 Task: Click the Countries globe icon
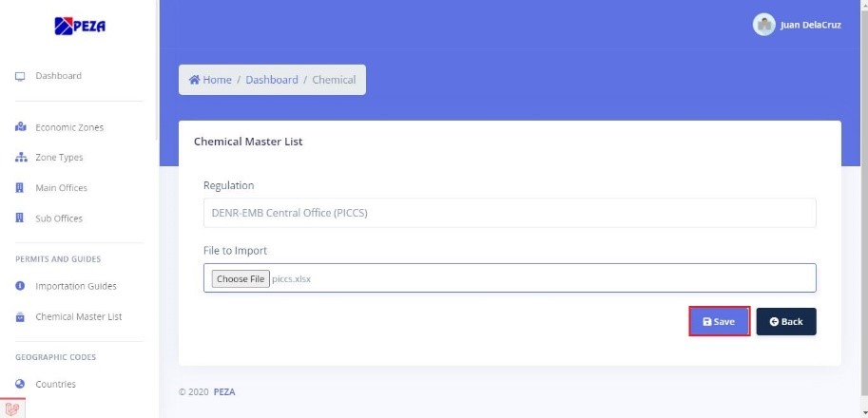click(x=20, y=385)
